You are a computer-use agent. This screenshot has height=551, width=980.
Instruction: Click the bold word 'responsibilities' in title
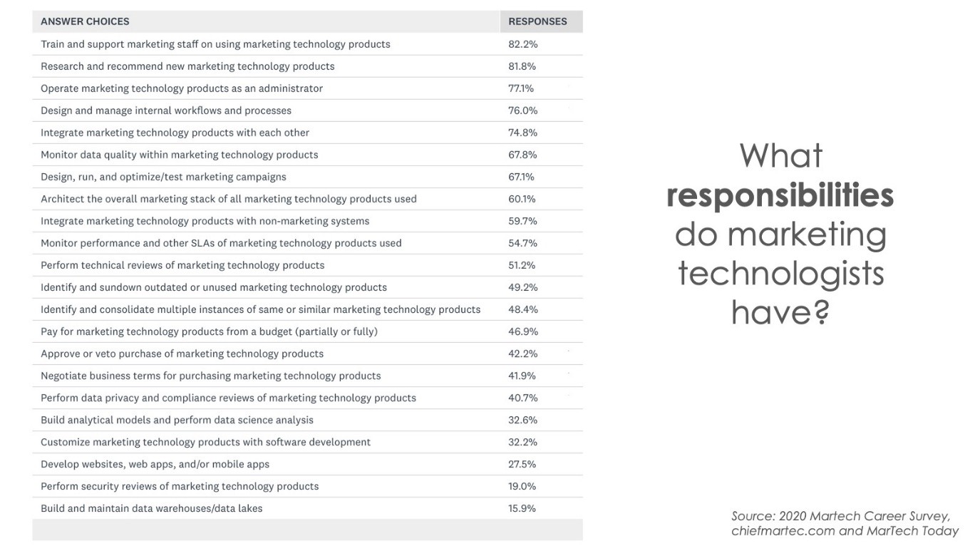[x=780, y=195]
